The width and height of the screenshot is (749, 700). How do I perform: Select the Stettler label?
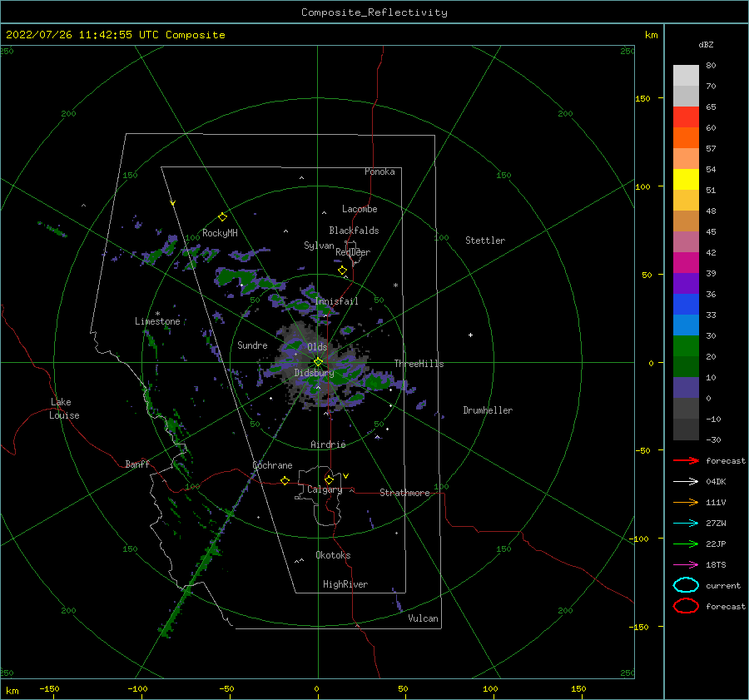[x=485, y=241]
